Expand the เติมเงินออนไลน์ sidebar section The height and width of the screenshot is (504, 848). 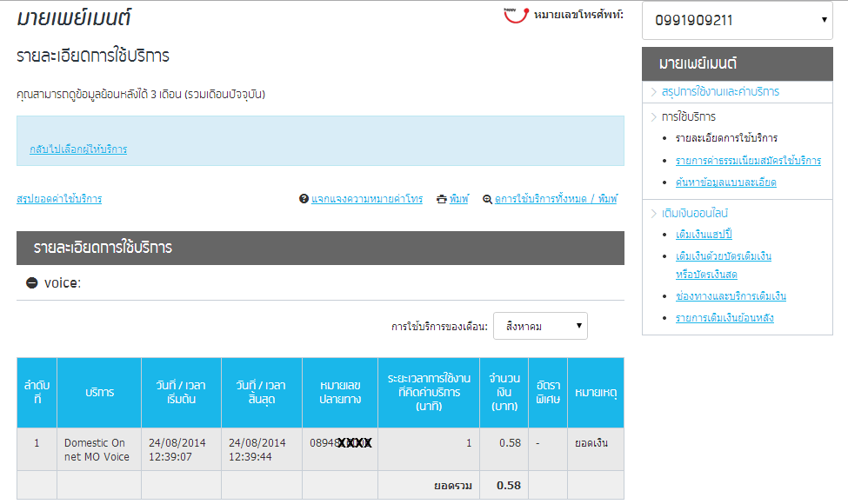(x=695, y=214)
